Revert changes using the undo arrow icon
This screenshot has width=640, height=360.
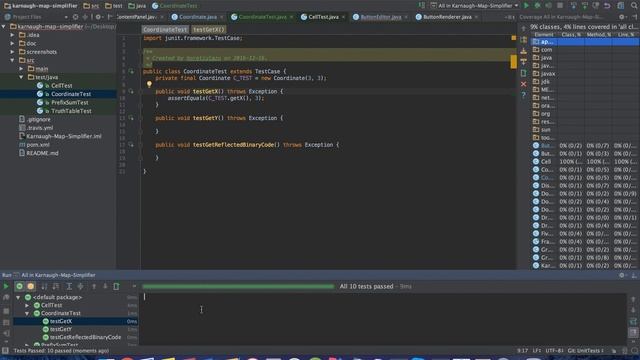coord(607,6)
